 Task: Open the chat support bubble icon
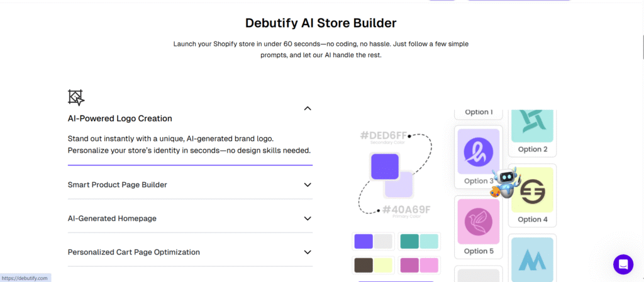point(623,264)
